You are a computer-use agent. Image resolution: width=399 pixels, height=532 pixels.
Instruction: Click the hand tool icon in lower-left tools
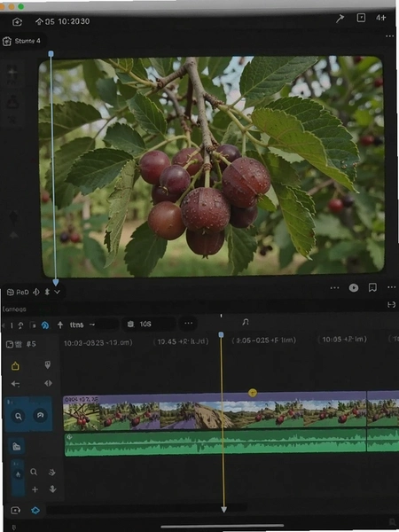(x=52, y=473)
